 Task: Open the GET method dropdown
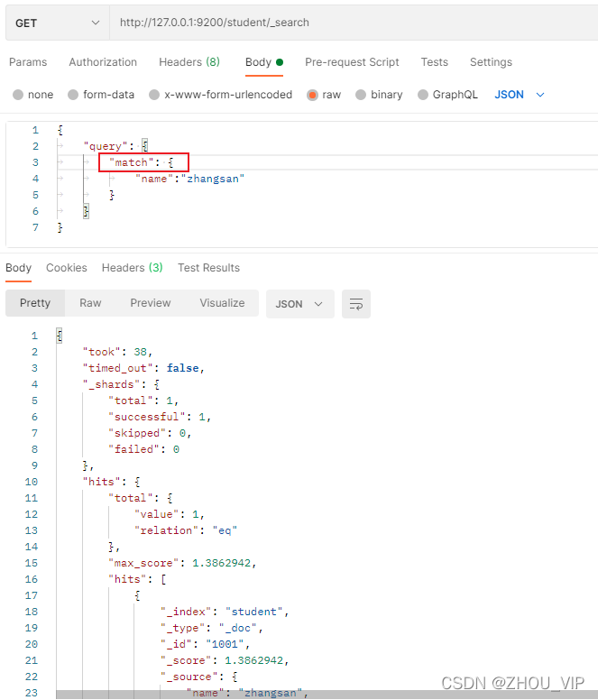[57, 23]
